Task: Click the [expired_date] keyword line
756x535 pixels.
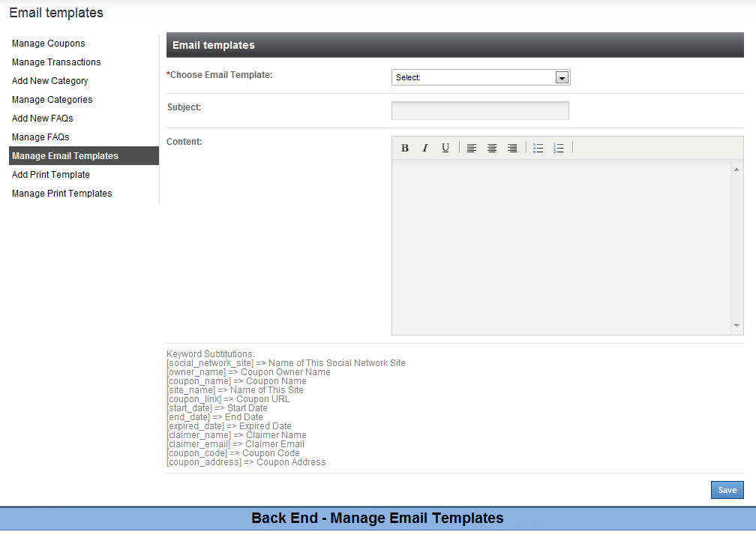Action: tap(229, 426)
